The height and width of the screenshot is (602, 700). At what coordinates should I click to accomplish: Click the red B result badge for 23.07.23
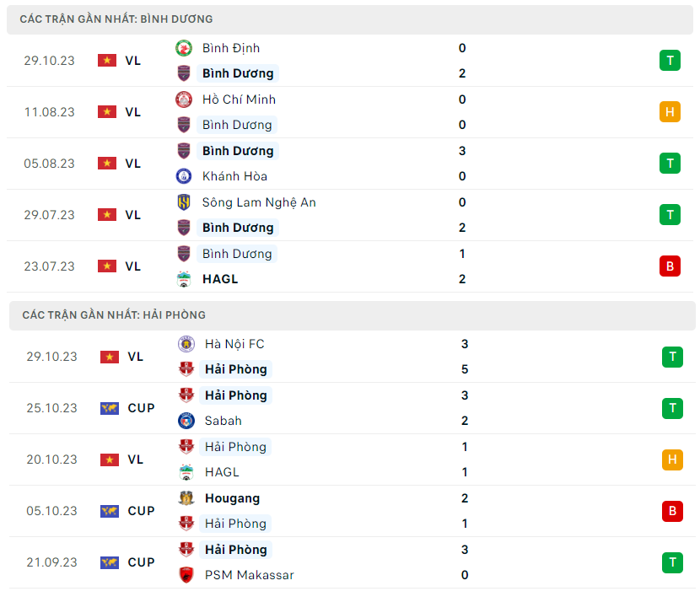(670, 266)
